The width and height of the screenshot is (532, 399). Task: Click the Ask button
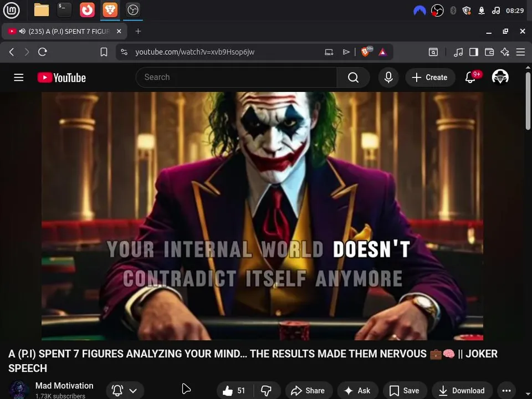point(357,391)
